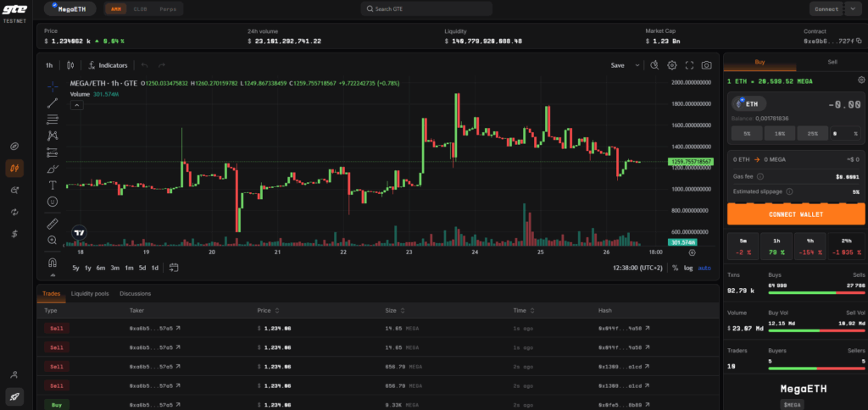Open the Save layout dropdown arrow

click(x=637, y=65)
